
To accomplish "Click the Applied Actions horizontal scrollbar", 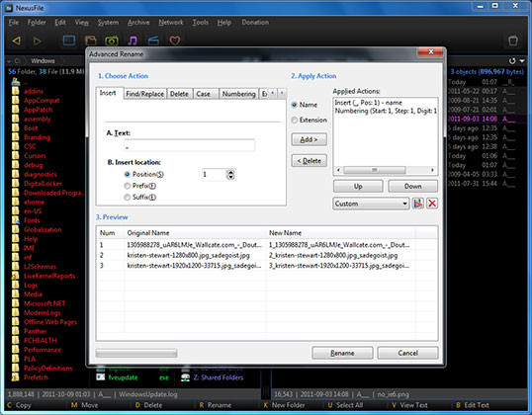I will 386,170.
